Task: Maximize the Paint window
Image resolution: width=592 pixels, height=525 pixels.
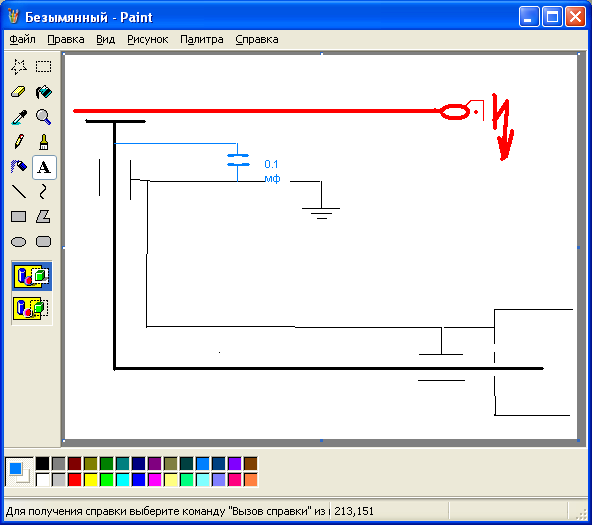Action: [552, 17]
